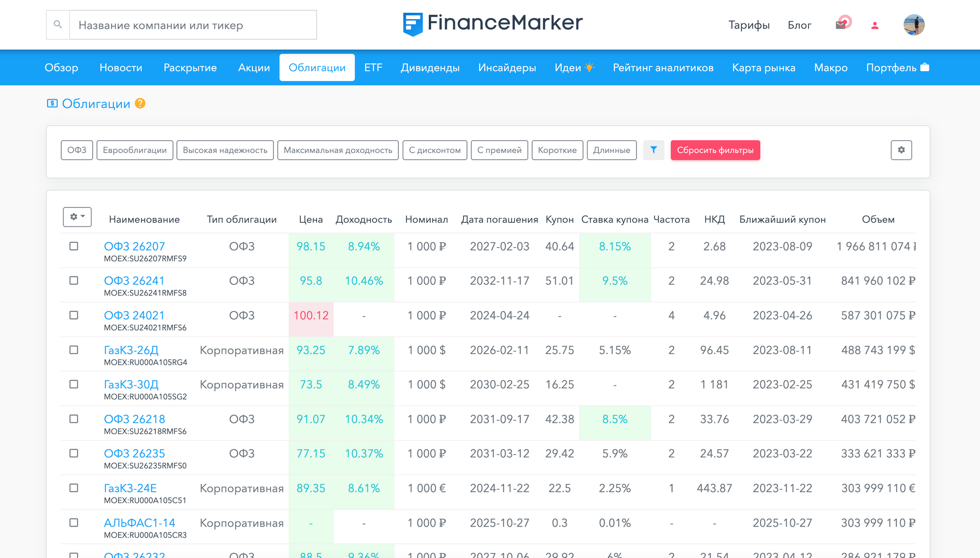
Task: Open the Новости tab
Action: click(121, 68)
